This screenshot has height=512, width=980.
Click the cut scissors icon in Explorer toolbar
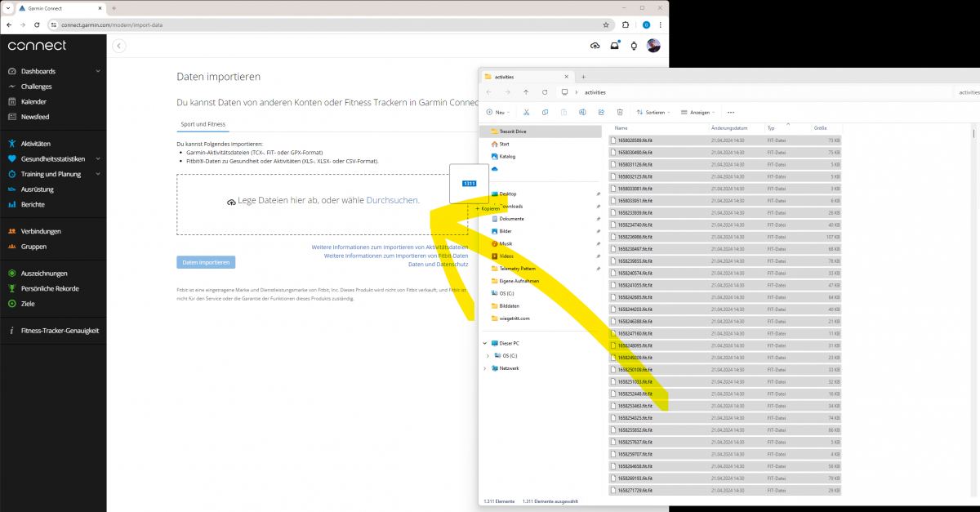pos(527,112)
